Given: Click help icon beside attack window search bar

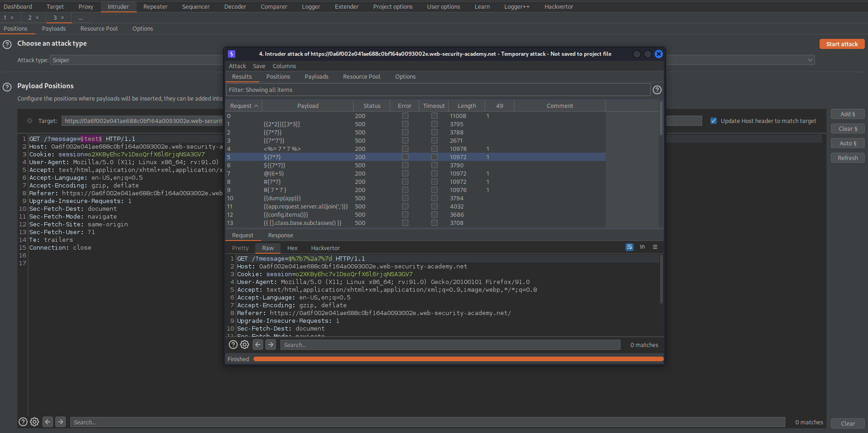Looking at the screenshot, I should [233, 345].
